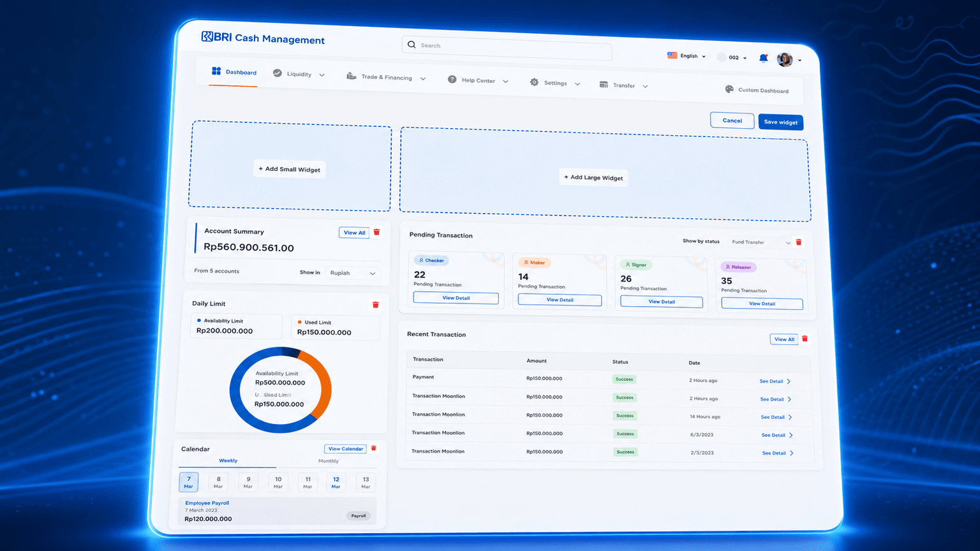Open notifications bell icon

click(x=763, y=58)
